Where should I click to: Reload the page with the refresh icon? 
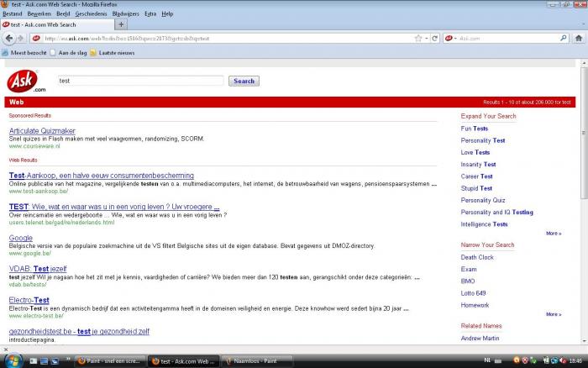435,39
